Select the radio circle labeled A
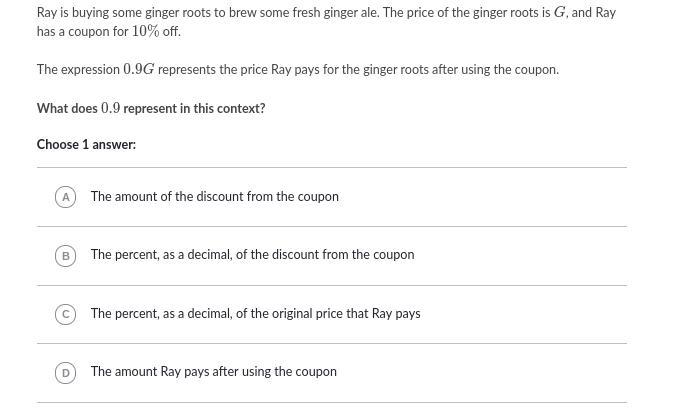686x420 pixels. [x=66, y=197]
